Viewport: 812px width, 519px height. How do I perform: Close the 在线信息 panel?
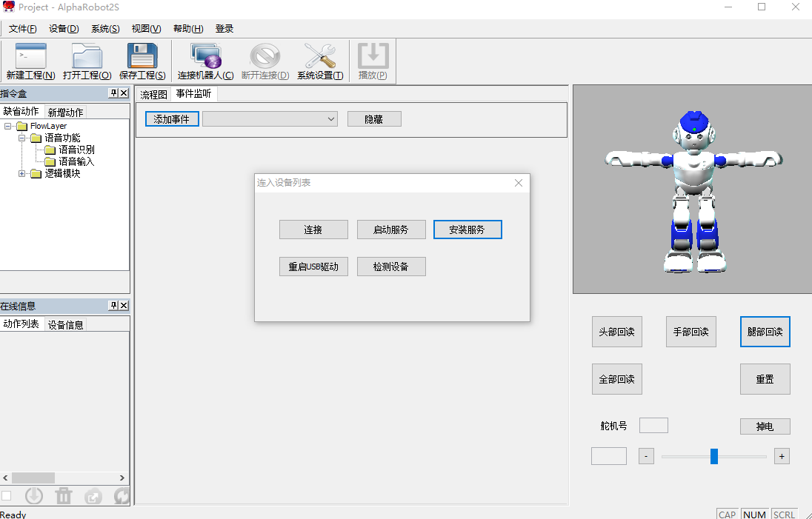[x=124, y=305]
